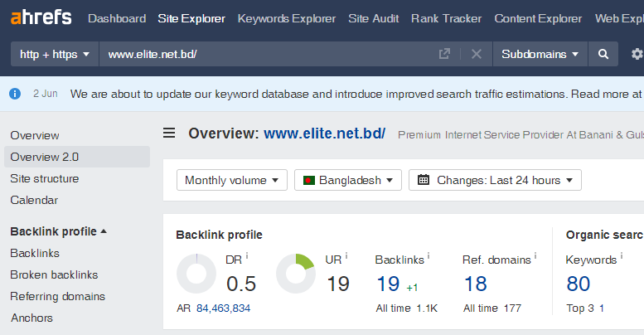Click the +1 backlinks change indicator
This screenshot has height=335, width=644.
(412, 288)
